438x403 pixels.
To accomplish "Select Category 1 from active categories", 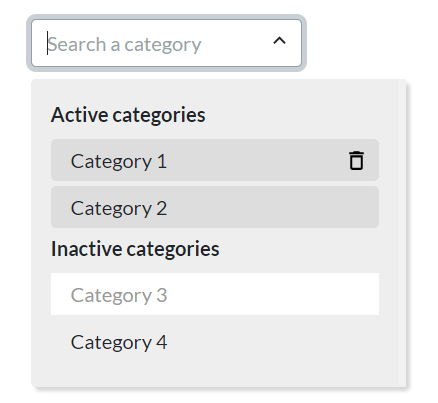I will point(215,160).
